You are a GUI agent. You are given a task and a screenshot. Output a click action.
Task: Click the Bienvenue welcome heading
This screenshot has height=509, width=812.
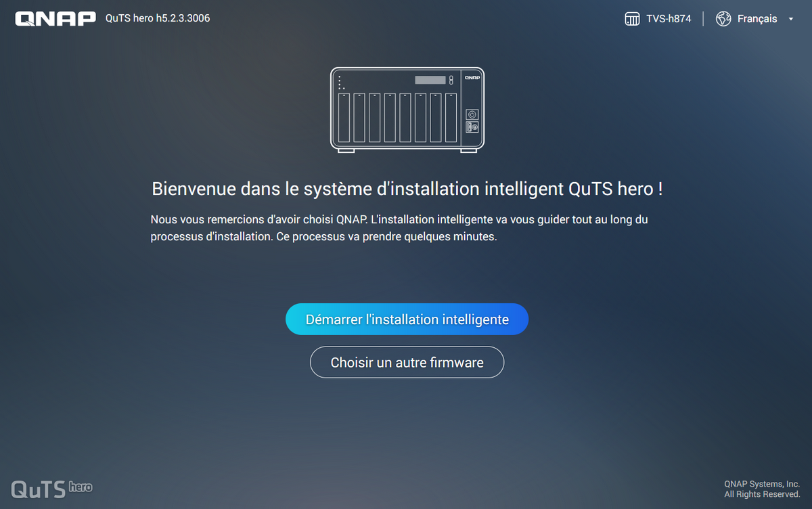[407, 188]
